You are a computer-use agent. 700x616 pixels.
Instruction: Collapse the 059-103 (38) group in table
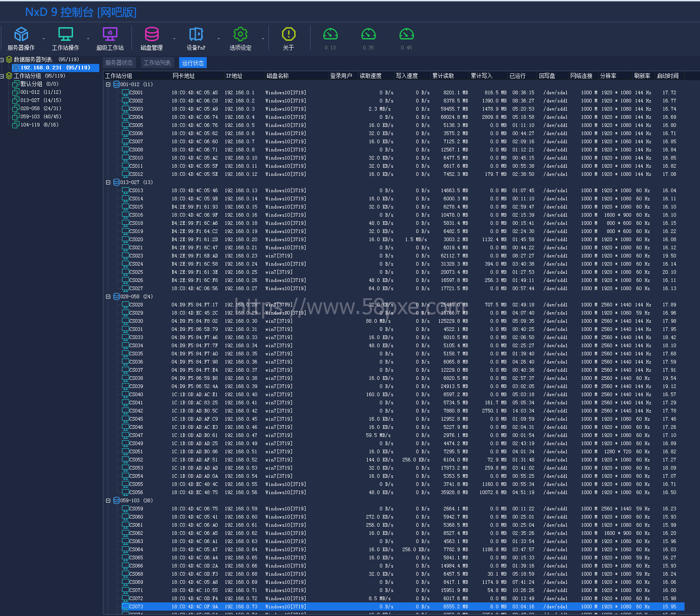pos(108,500)
